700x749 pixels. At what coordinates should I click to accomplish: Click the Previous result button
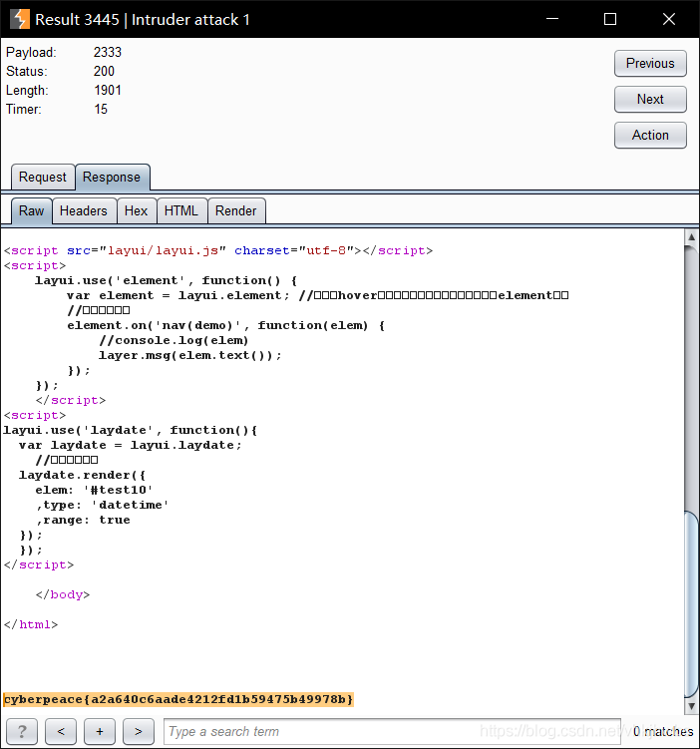tap(650, 63)
